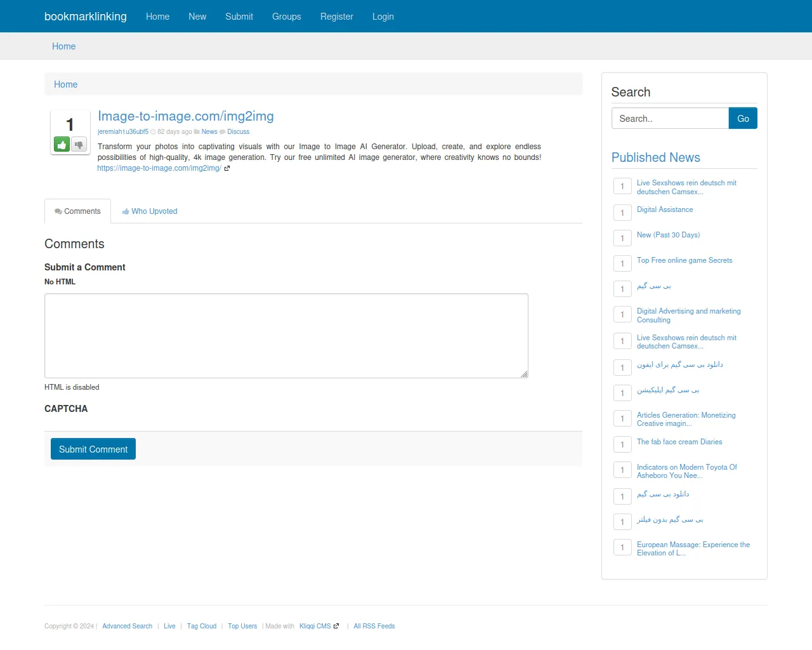Open the Home menu in the top navbar

pos(157,17)
